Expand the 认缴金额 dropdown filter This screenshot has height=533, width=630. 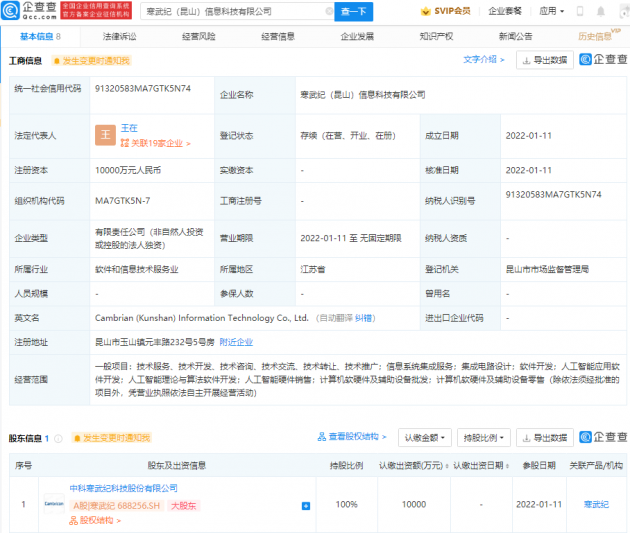coord(425,437)
